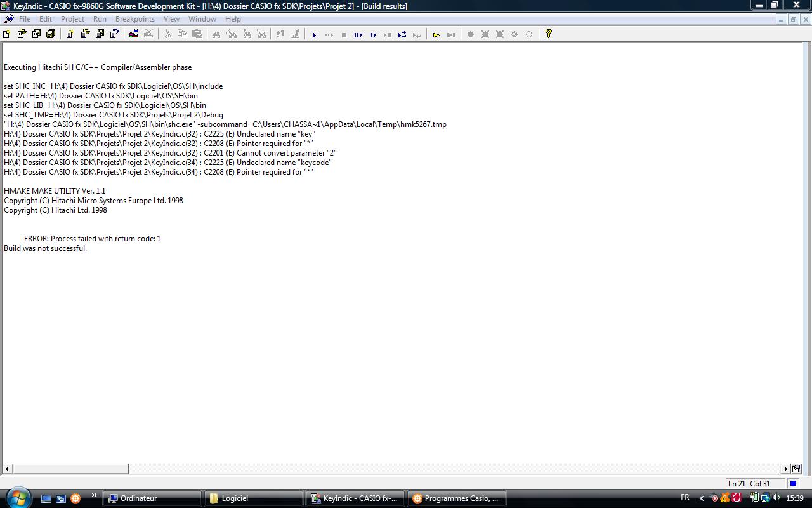Click the Paste clipboard icon
812x508 pixels.
pyautogui.click(x=197, y=34)
